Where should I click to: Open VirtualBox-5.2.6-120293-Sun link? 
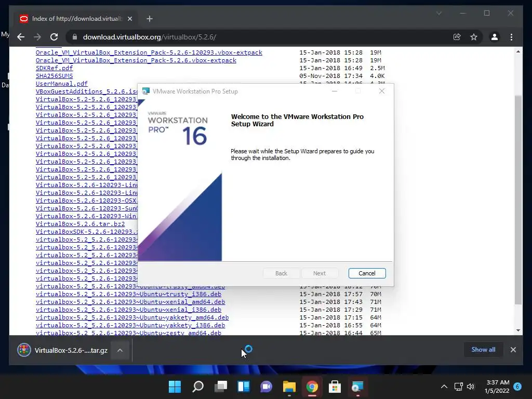coord(87,209)
